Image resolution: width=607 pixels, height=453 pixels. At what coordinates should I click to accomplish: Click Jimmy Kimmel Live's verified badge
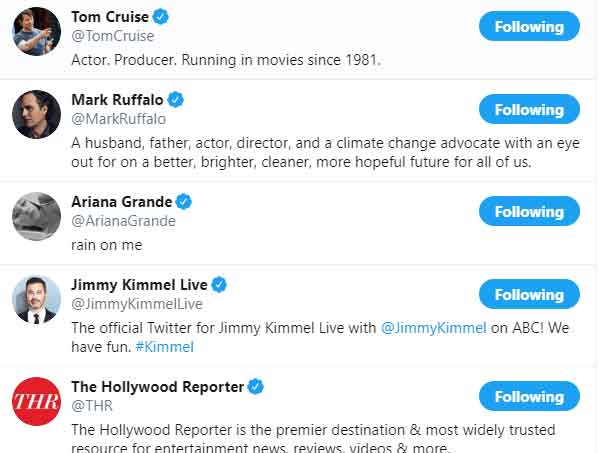click(x=219, y=285)
